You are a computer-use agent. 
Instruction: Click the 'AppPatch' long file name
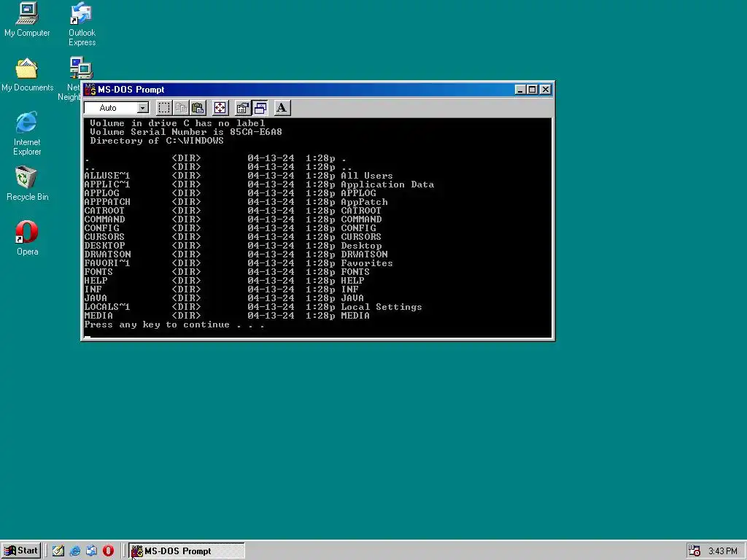(364, 202)
